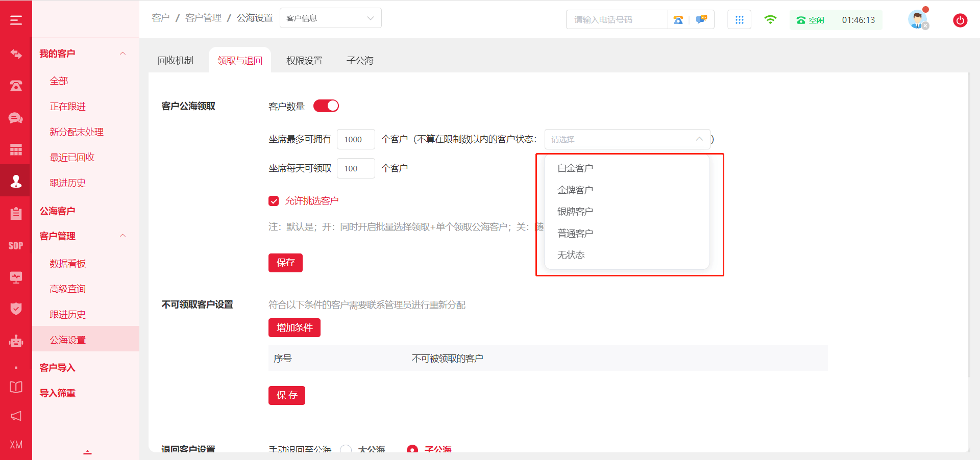
Task: Click the idle status 空闲 indicator
Action: tap(811, 20)
